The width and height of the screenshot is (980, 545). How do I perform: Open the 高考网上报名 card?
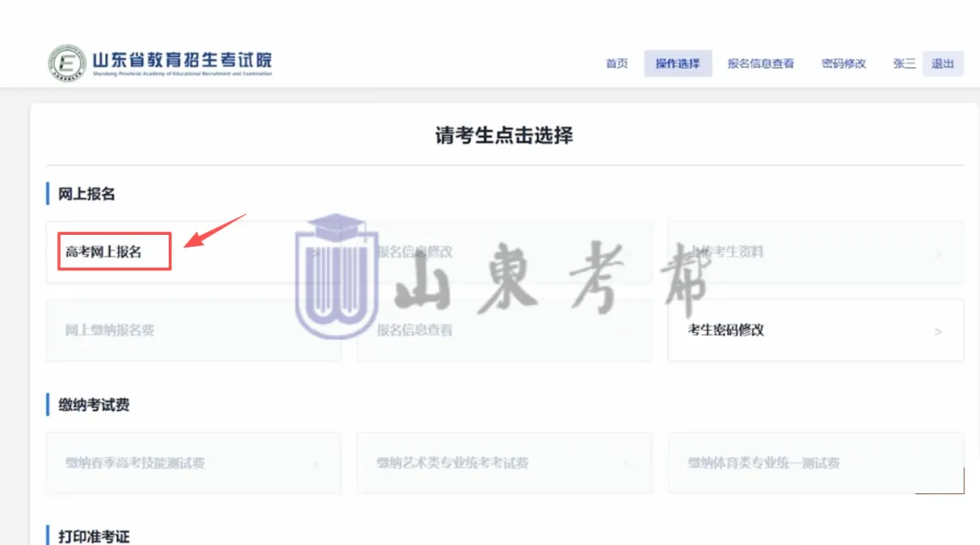coord(193,251)
